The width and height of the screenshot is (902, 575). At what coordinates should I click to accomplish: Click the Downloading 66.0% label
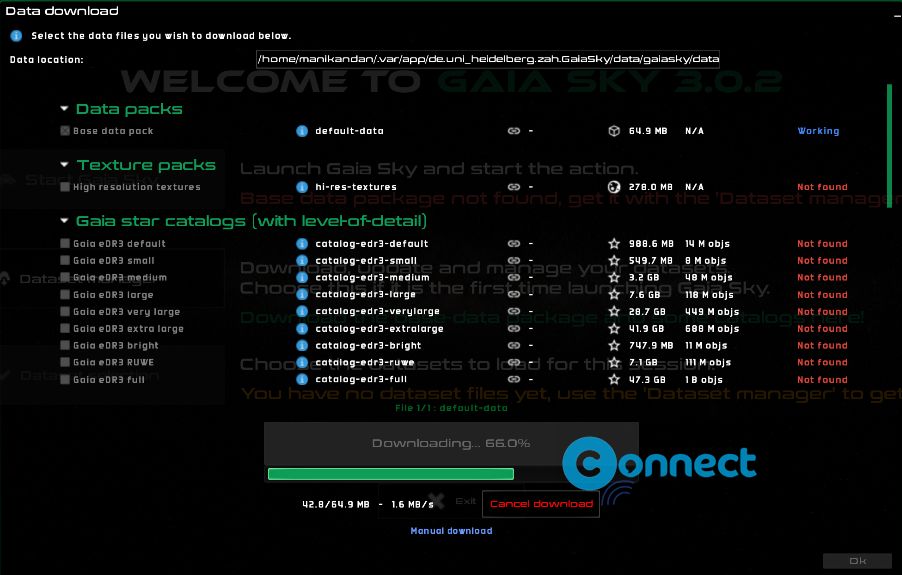[x=450, y=443]
